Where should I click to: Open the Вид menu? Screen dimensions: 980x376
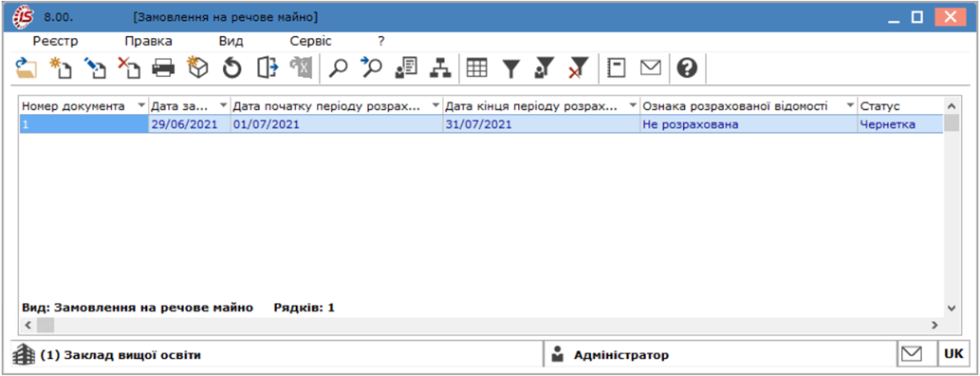coord(231,42)
